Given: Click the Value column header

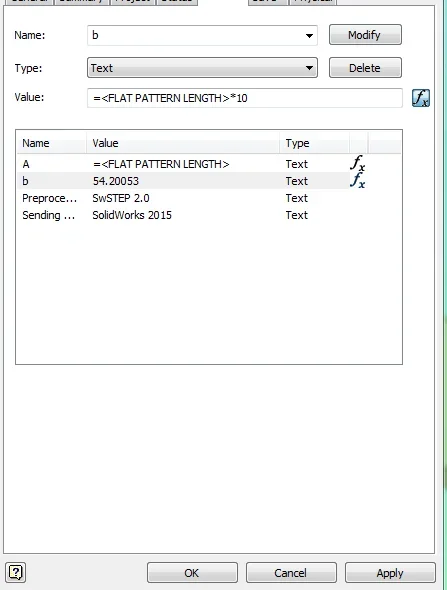Looking at the screenshot, I should [x=183, y=143].
